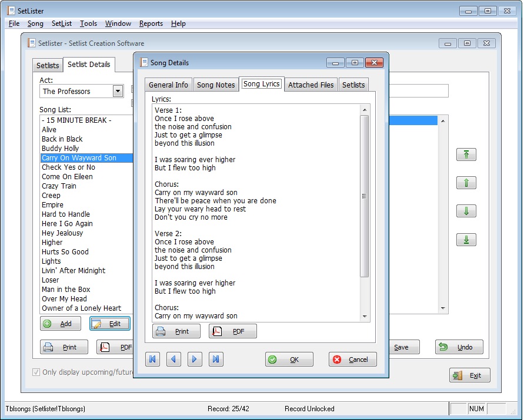Jump to last song record
524x420 pixels.
216,359
